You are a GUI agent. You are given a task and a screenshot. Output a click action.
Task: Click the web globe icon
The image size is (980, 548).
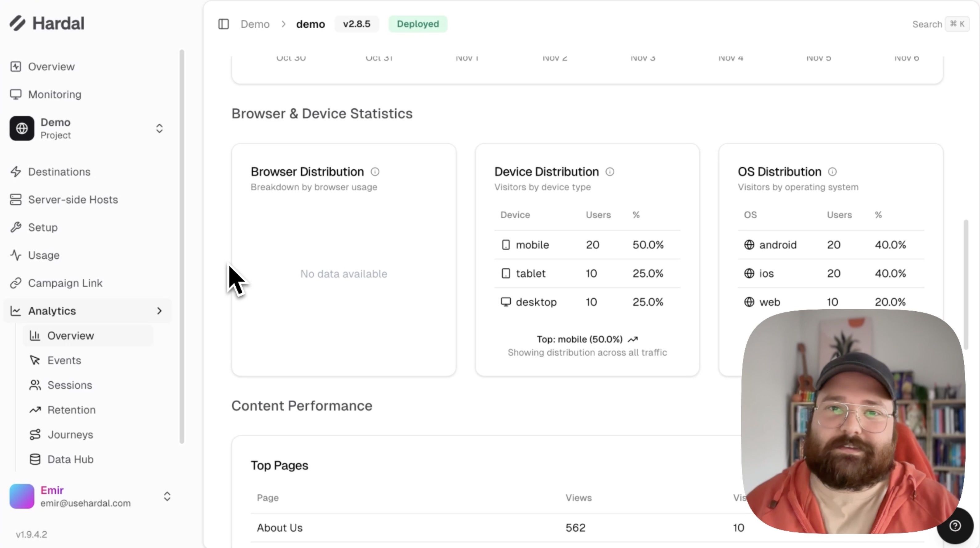pyautogui.click(x=749, y=302)
